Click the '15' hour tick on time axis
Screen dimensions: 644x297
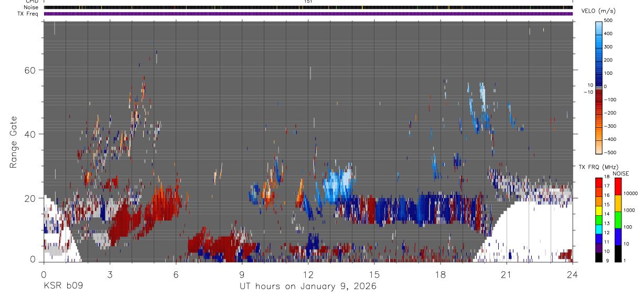pyautogui.click(x=374, y=274)
